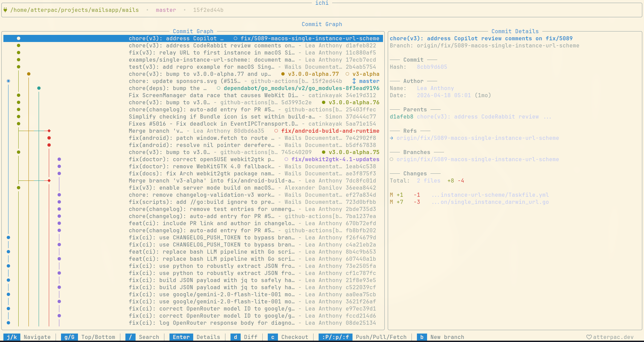Select the Fixes #5016 deadlock commit row
644x342 pixels.
coord(193,124)
